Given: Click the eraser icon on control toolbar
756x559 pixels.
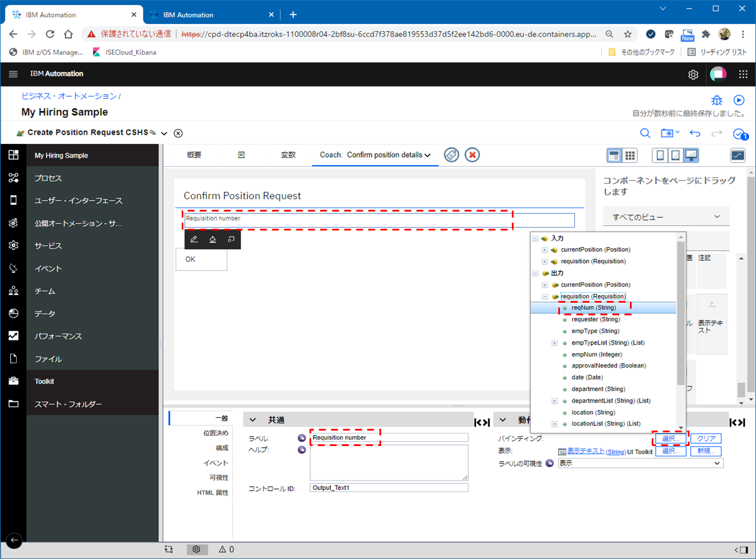Looking at the screenshot, I should coord(213,240).
